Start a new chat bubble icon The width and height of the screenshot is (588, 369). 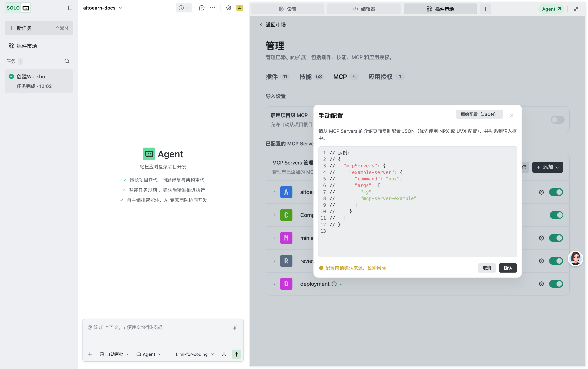202,8
